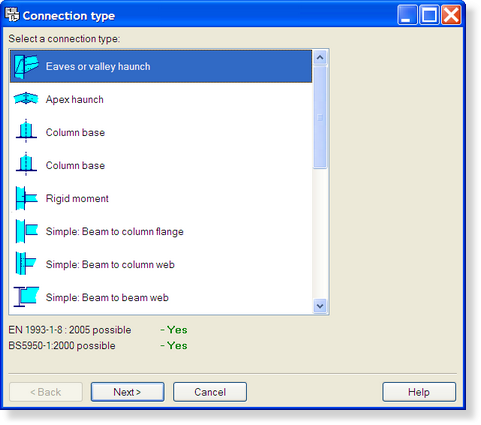
Task: Click the list scroll down arrow
Action: pyautogui.click(x=320, y=306)
